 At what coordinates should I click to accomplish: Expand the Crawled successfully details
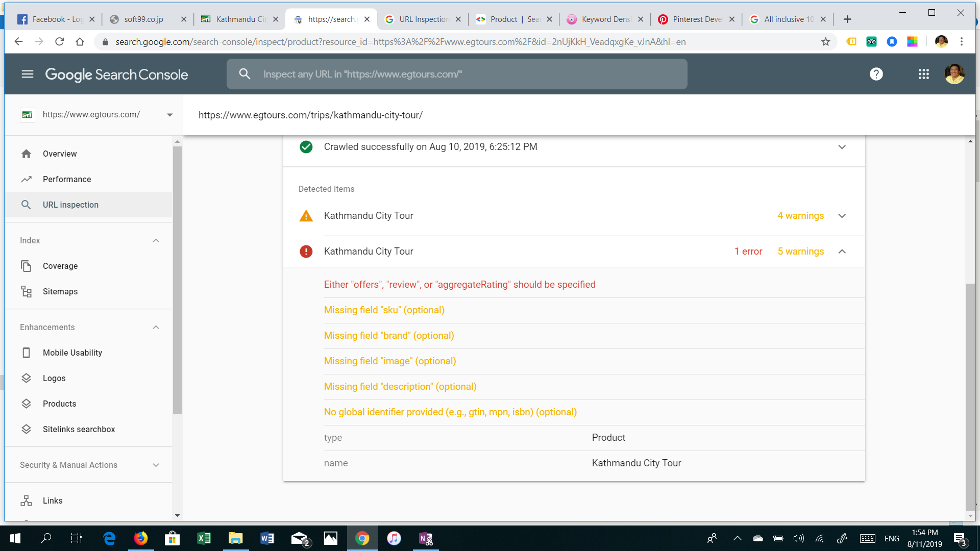842,147
